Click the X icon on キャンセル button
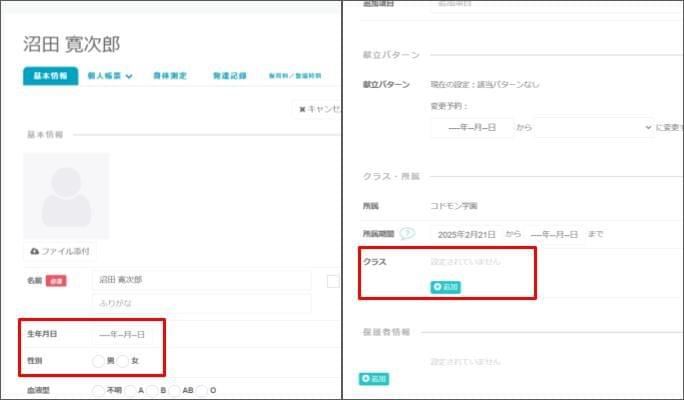The height and width of the screenshot is (400, 684). pyautogui.click(x=302, y=108)
